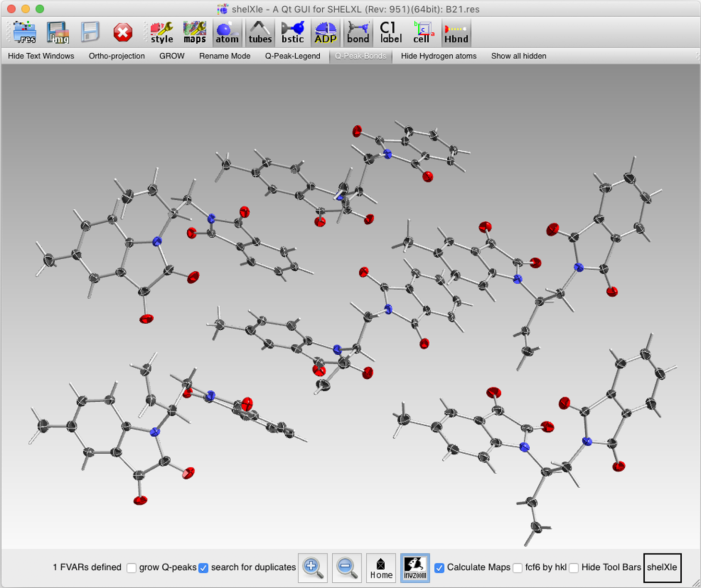Image resolution: width=701 pixels, height=588 pixels.
Task: Toggle Q-Peak-Bonds
Action: tap(361, 56)
